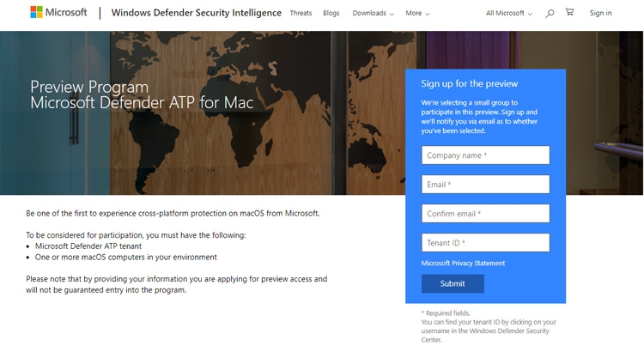Click the Microsoft logo

click(x=58, y=12)
